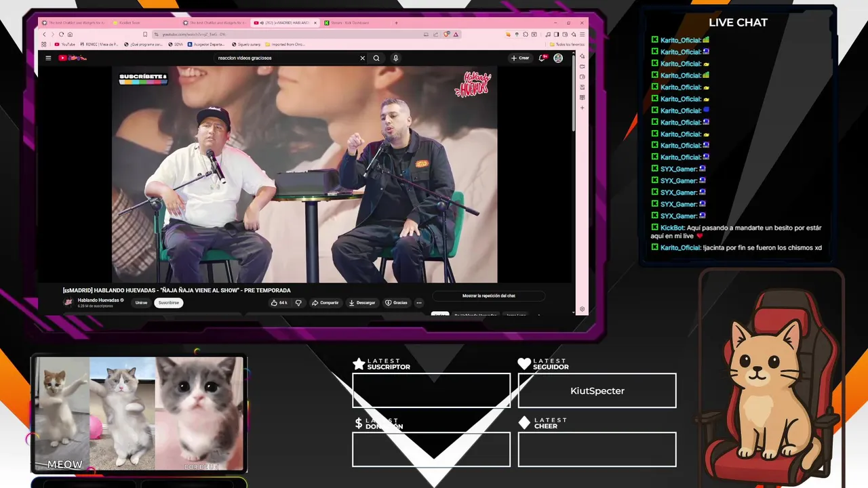Open YouTube notifications bell
The height and width of the screenshot is (488, 868).
pos(542,58)
